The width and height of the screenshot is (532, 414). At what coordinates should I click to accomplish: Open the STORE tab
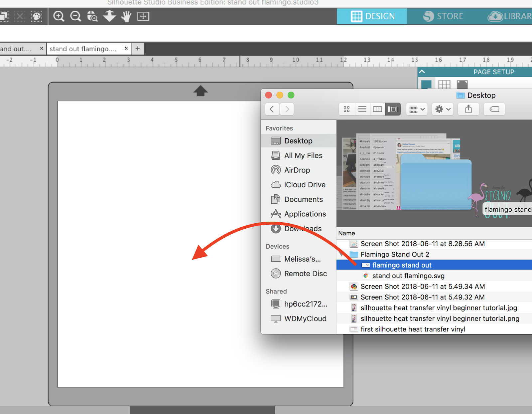tap(444, 16)
